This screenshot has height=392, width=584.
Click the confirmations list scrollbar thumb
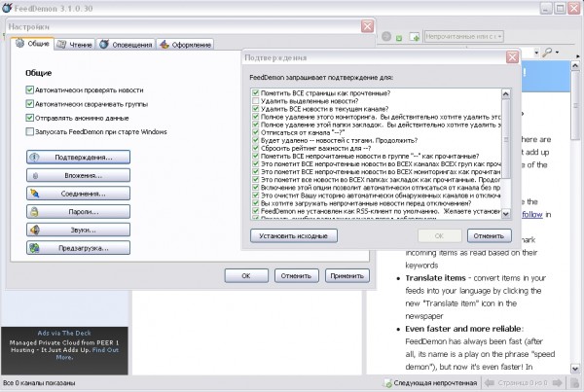pos(505,138)
